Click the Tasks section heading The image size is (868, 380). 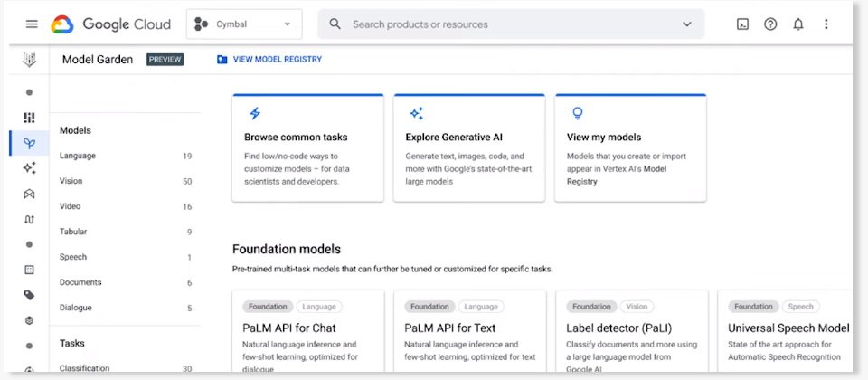coord(72,344)
